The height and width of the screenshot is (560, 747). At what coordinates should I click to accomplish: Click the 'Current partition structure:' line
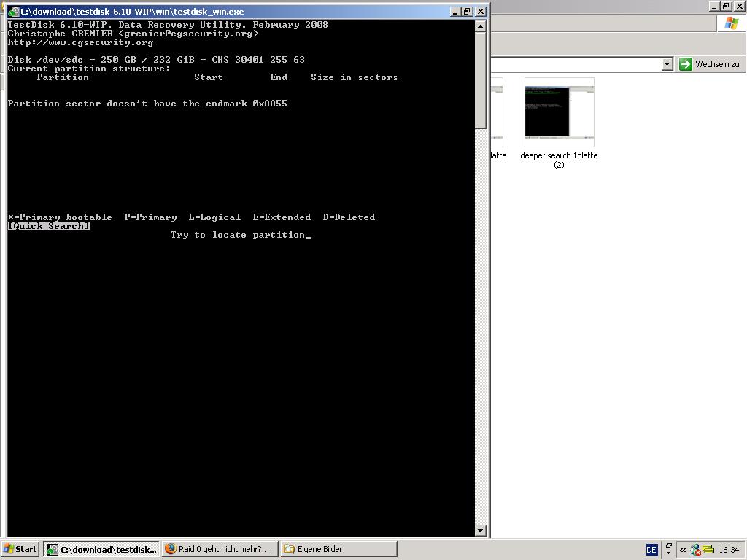tap(89, 69)
